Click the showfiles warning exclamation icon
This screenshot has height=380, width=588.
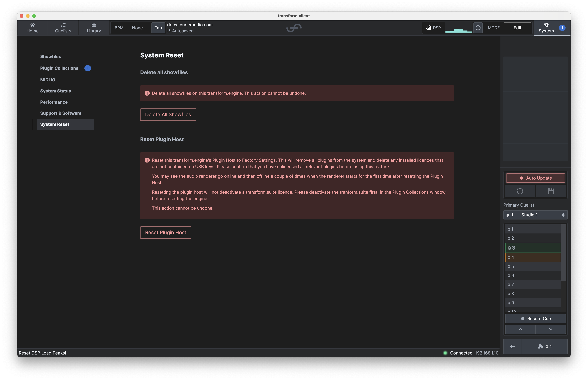pos(147,93)
